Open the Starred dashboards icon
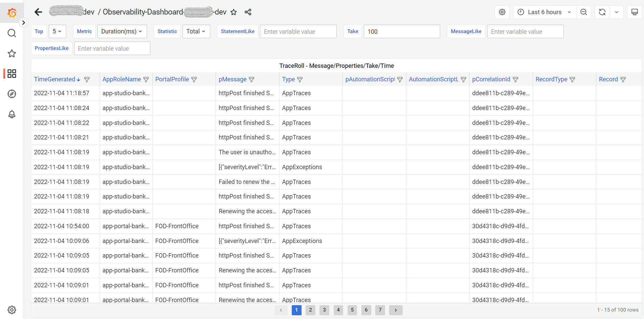644x319 pixels. click(x=12, y=53)
